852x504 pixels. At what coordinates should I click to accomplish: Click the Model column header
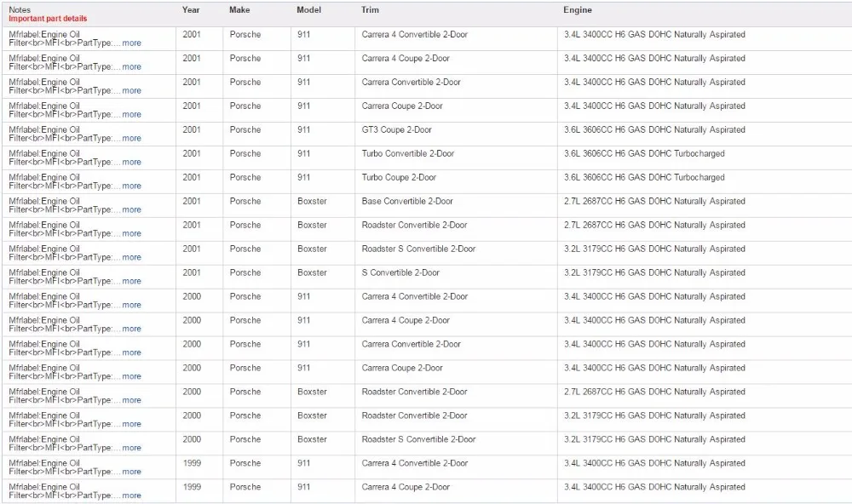308,9
